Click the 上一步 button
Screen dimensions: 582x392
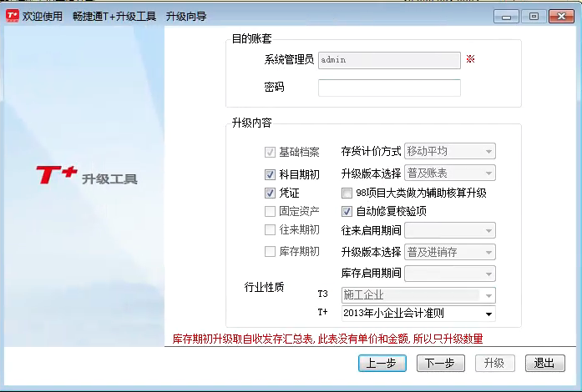tap(382, 363)
